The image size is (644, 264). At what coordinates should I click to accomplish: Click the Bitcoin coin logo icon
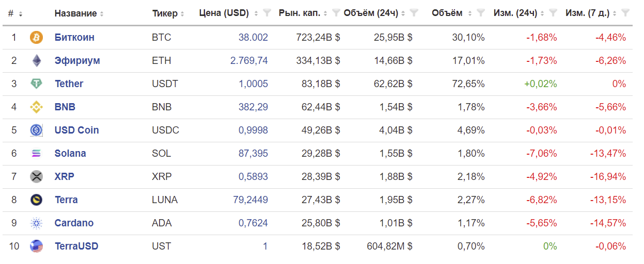click(x=36, y=37)
